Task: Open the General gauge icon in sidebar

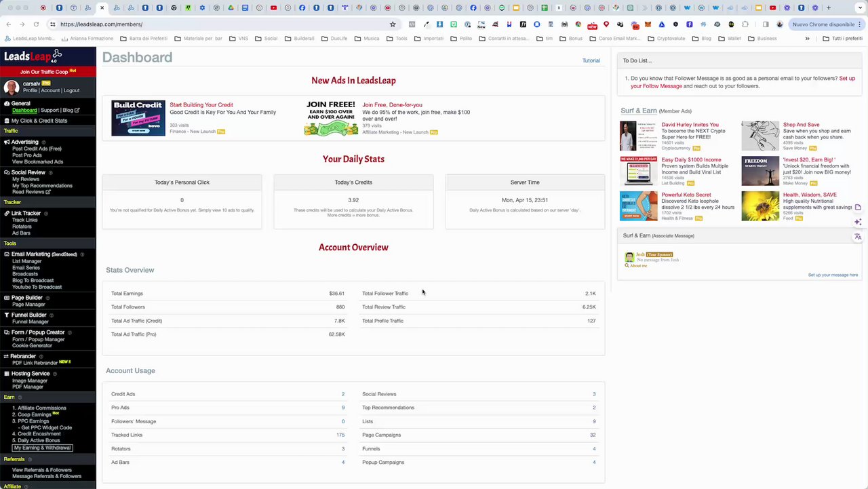Action: 7,104
